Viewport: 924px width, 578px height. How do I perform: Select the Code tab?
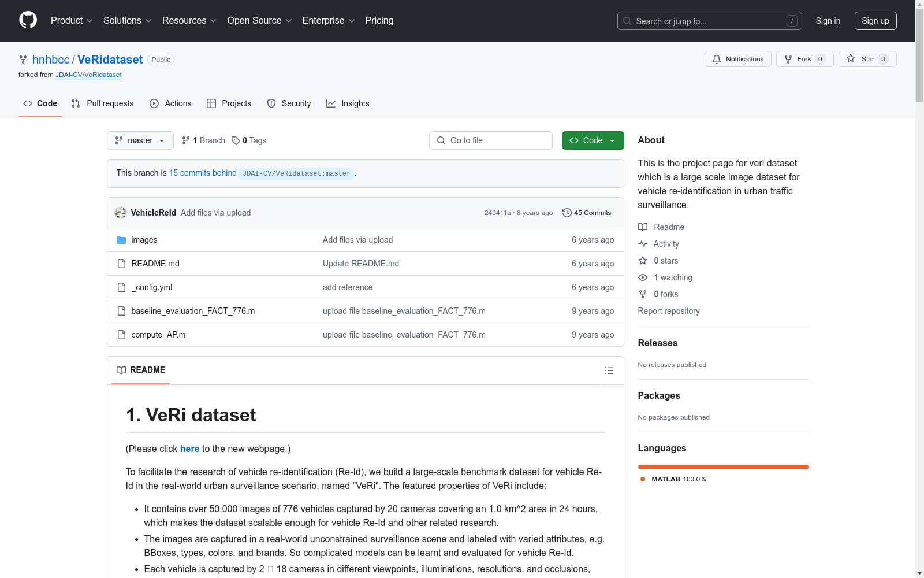pos(40,103)
